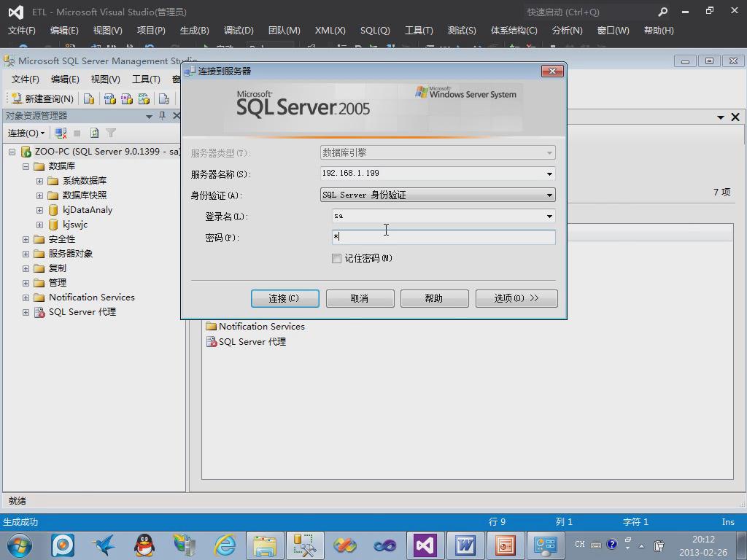
Task: Expand the 管理 folder
Action: (x=26, y=284)
